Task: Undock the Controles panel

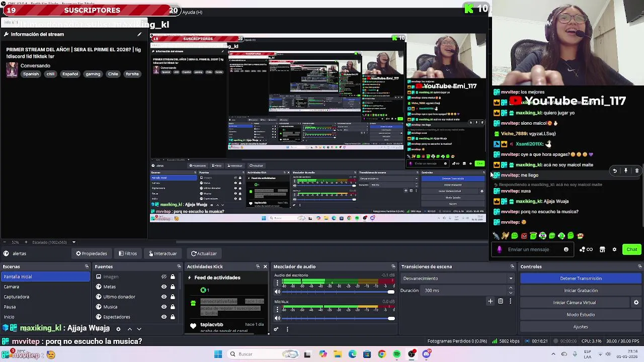Action: click(639, 266)
